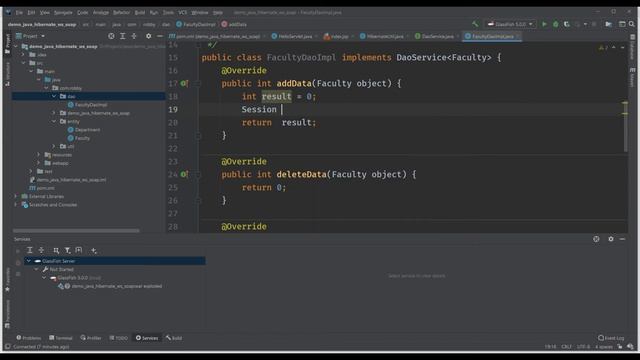Run with coverage icon in toolbar
Screen dimensions: 640x360
tap(567, 24)
